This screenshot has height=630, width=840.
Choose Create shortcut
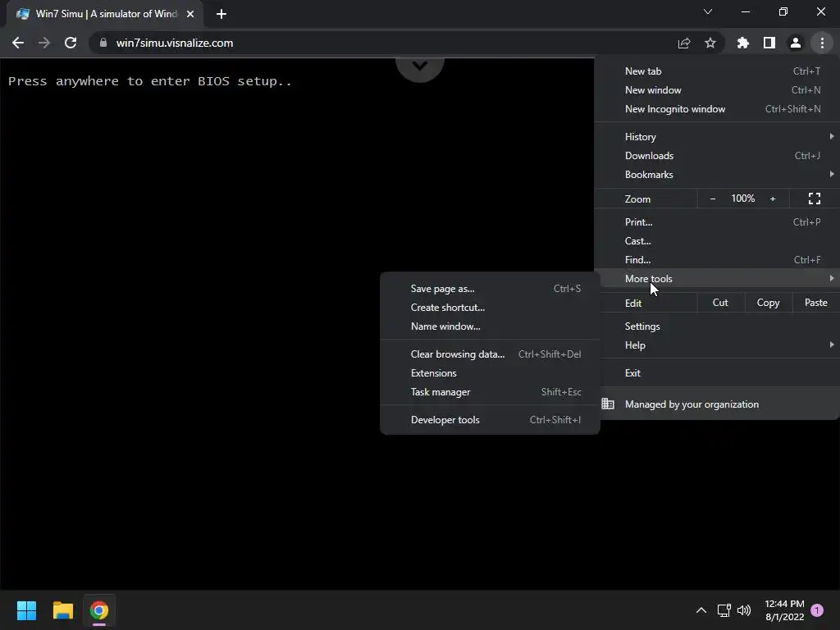click(x=491, y=308)
